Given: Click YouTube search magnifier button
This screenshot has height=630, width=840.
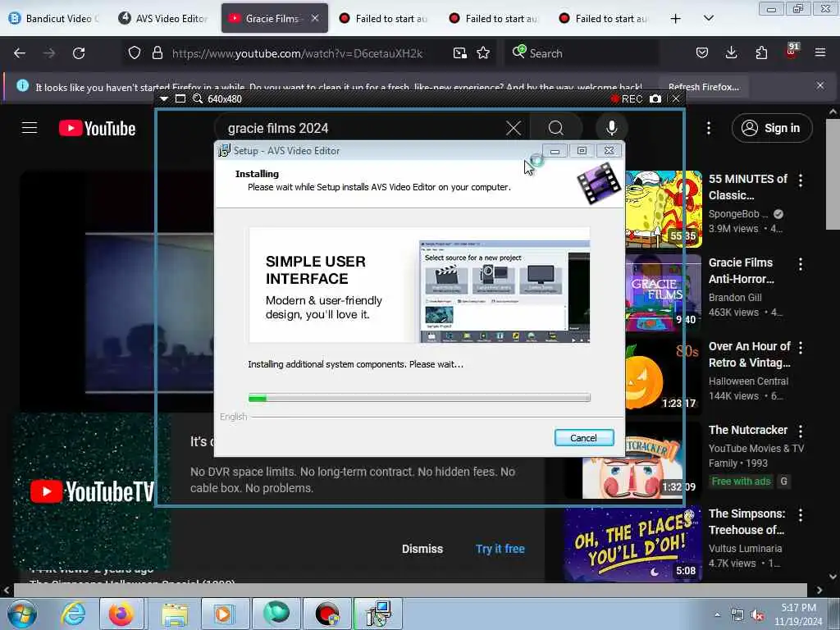Looking at the screenshot, I should [555, 128].
